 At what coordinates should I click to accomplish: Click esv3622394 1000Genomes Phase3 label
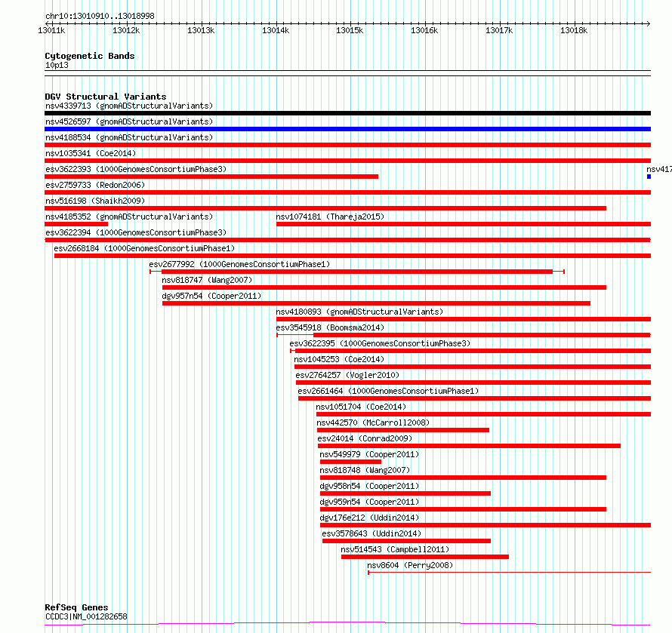[136, 232]
